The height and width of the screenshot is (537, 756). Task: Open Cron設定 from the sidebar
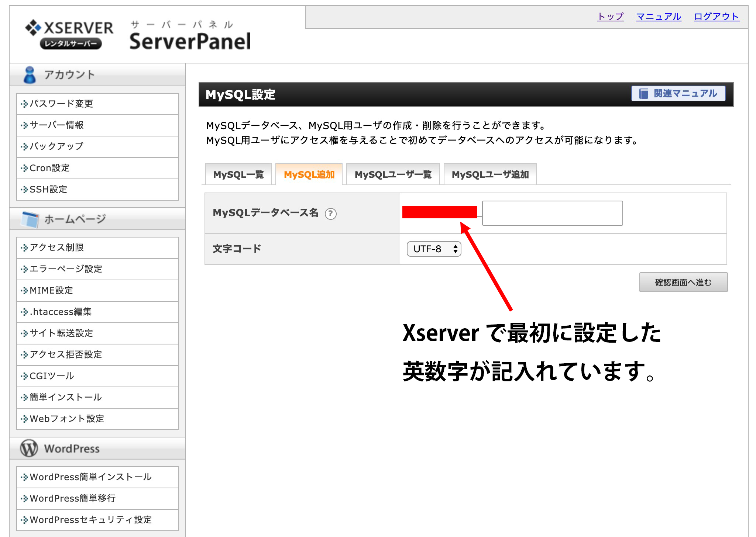pyautogui.click(x=48, y=168)
